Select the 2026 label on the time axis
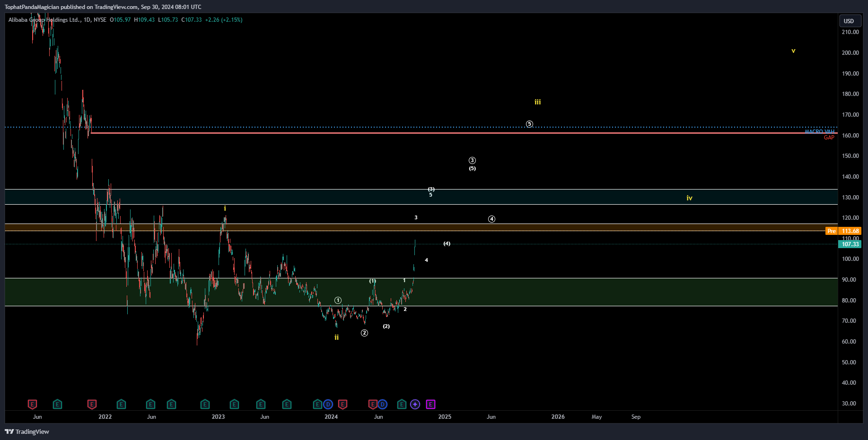 [558, 417]
